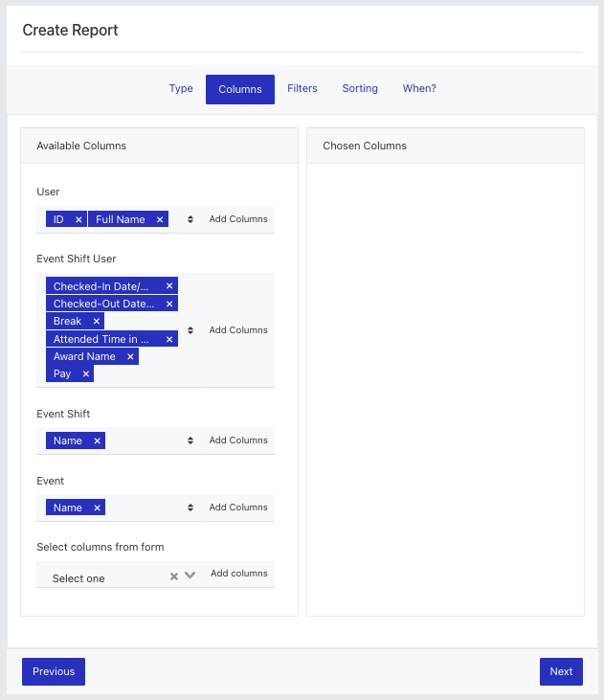
Task: Open the User columns selector arrows
Action: coord(190,219)
